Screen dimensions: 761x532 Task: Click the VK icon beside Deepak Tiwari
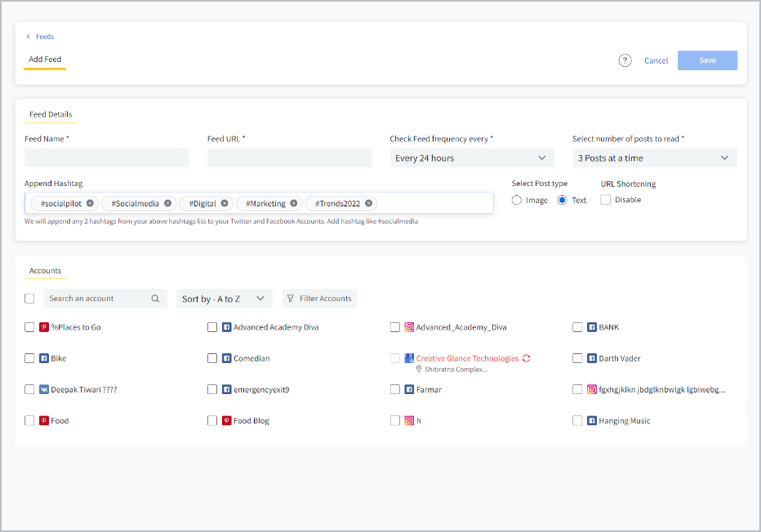point(42,389)
